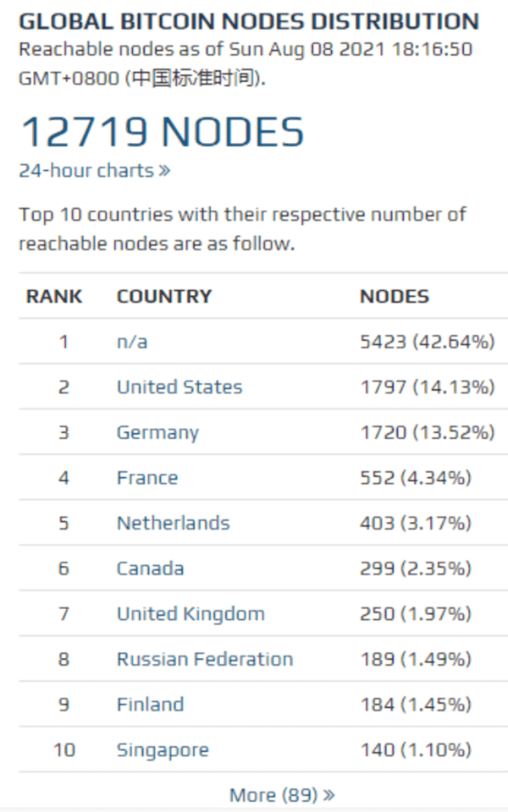Open the United Kingdom country link
This screenshot has width=508, height=812.
tap(190, 613)
